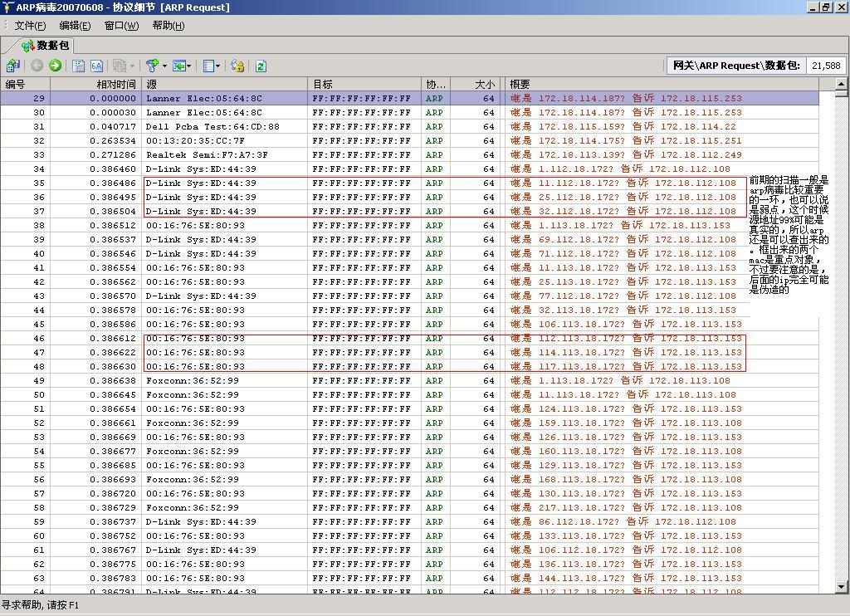Click the padlock auto-scroll icon
Viewport: 850px width, 616px height.
pos(237,66)
